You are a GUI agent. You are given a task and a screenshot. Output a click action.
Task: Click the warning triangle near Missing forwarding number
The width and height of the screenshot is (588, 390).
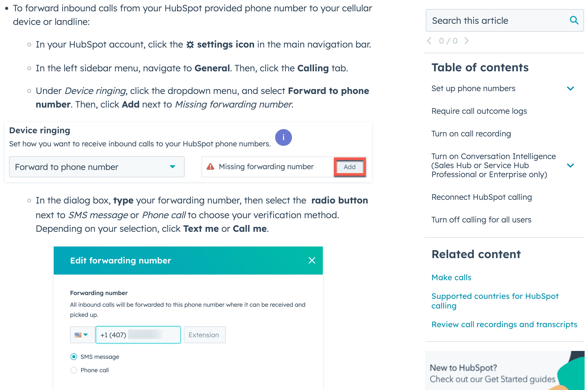210,167
